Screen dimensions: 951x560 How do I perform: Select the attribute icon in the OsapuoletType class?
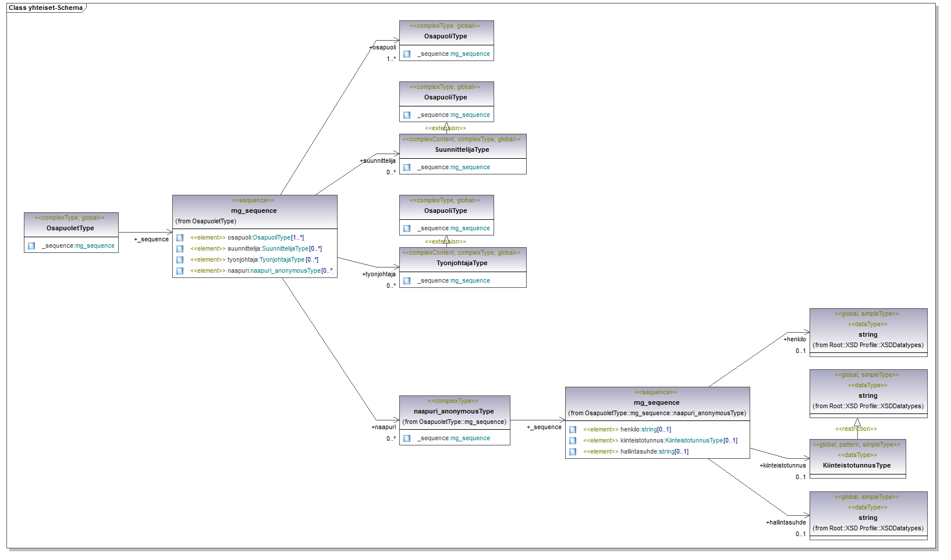(31, 246)
